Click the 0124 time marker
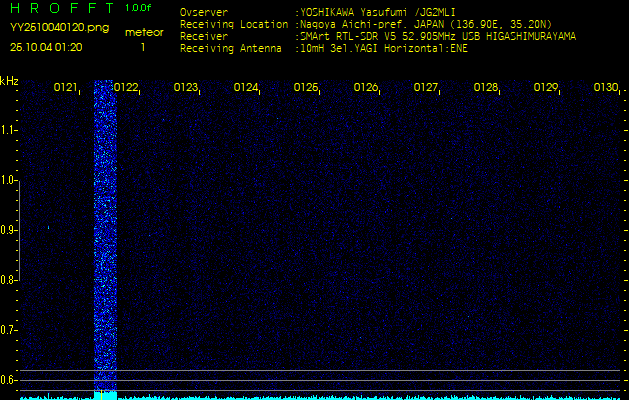 click(246, 87)
